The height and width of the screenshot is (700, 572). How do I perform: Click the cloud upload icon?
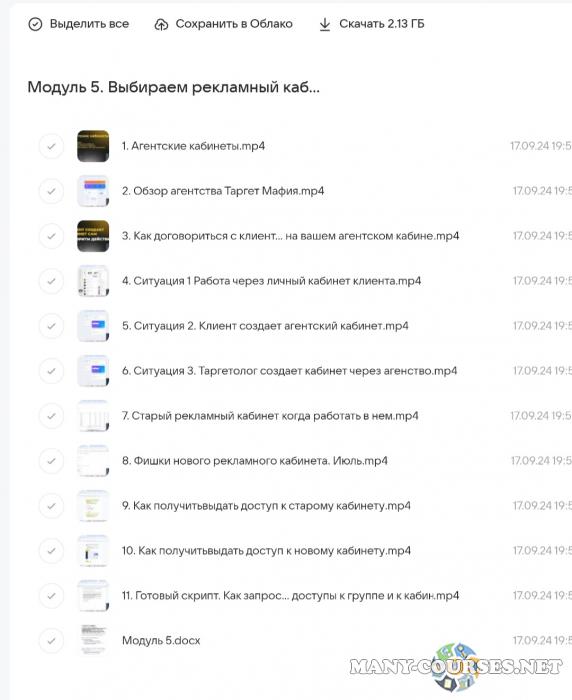161,24
